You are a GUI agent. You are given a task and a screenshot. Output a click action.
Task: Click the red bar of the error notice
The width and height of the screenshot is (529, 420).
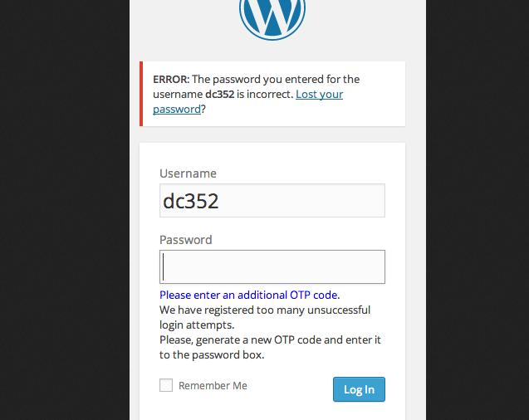(x=141, y=94)
